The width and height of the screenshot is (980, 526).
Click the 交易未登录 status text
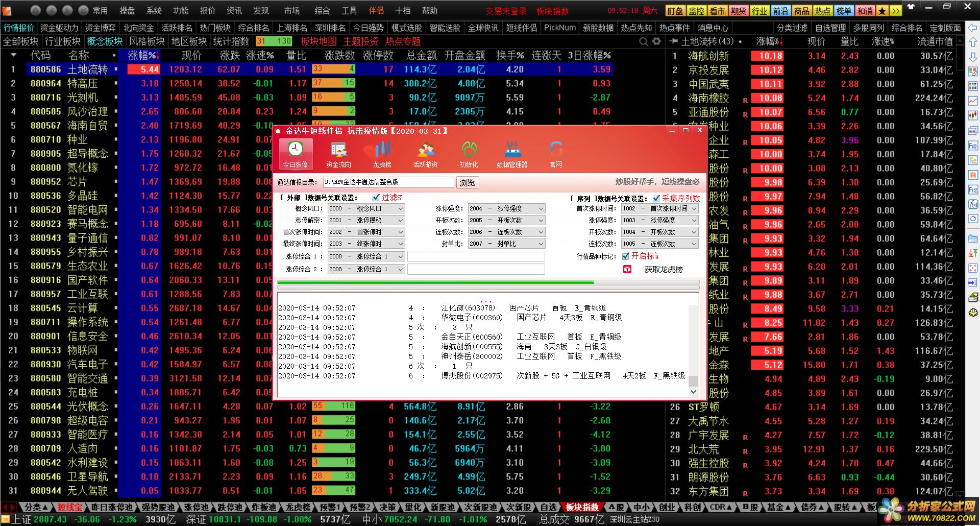tap(506, 11)
